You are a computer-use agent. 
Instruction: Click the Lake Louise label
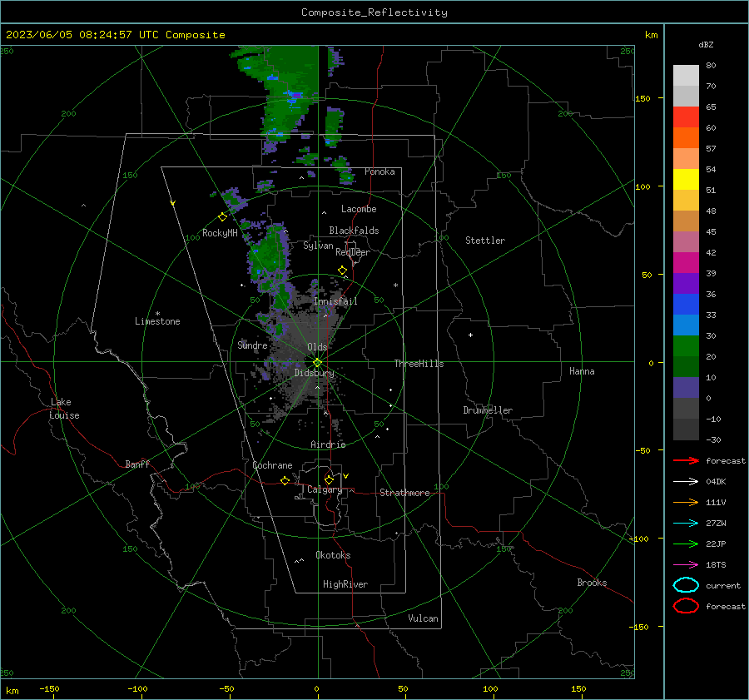coord(64,409)
